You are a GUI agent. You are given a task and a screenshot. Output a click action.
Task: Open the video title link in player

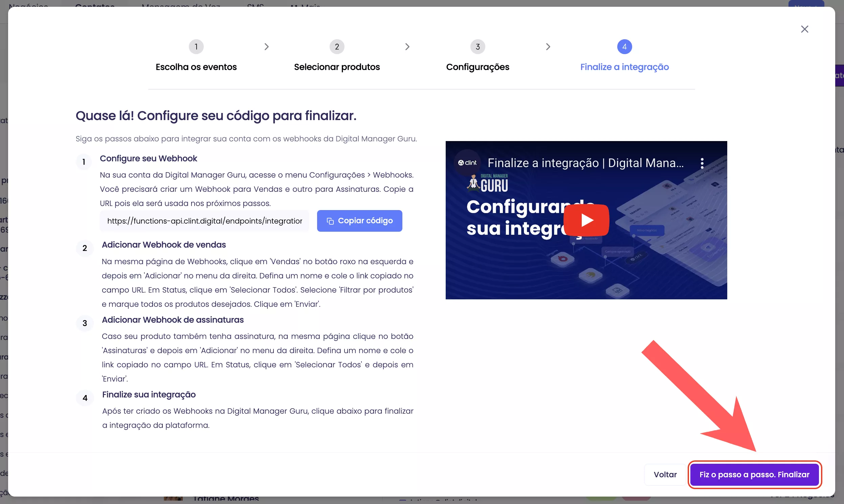(585, 163)
